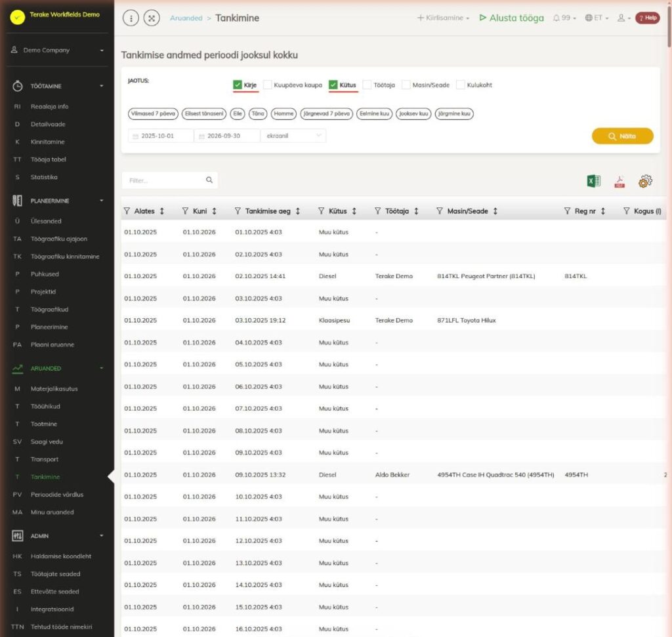Filter the Reg nr column
This screenshot has width=672, height=637.
(568, 211)
